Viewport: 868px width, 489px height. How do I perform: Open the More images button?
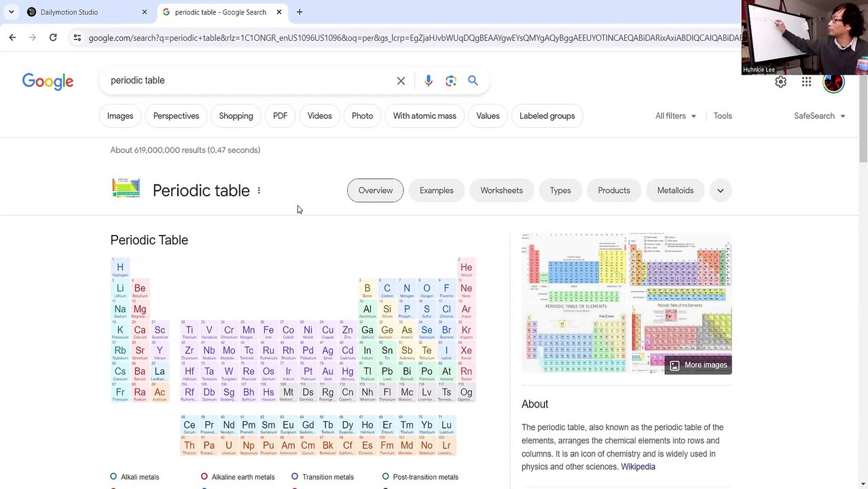pyautogui.click(x=698, y=365)
